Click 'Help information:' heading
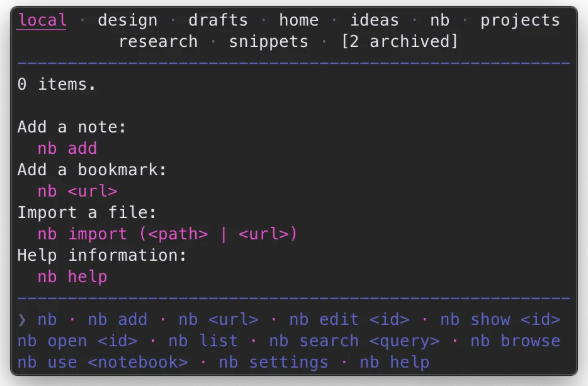 click(x=102, y=255)
